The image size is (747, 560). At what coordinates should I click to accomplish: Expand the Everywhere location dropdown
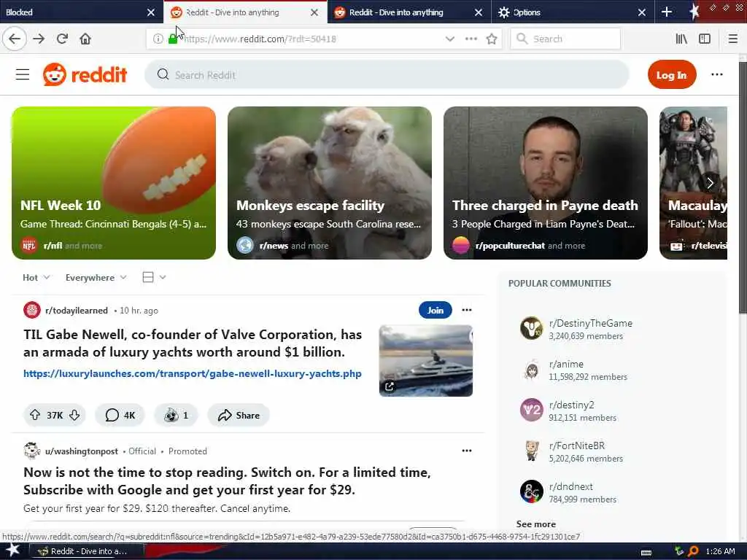(x=96, y=278)
